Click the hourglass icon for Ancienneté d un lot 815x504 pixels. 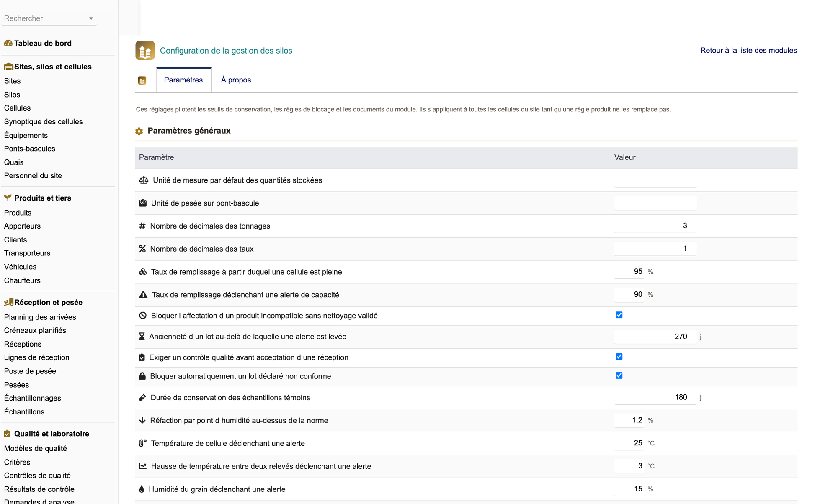tap(142, 337)
